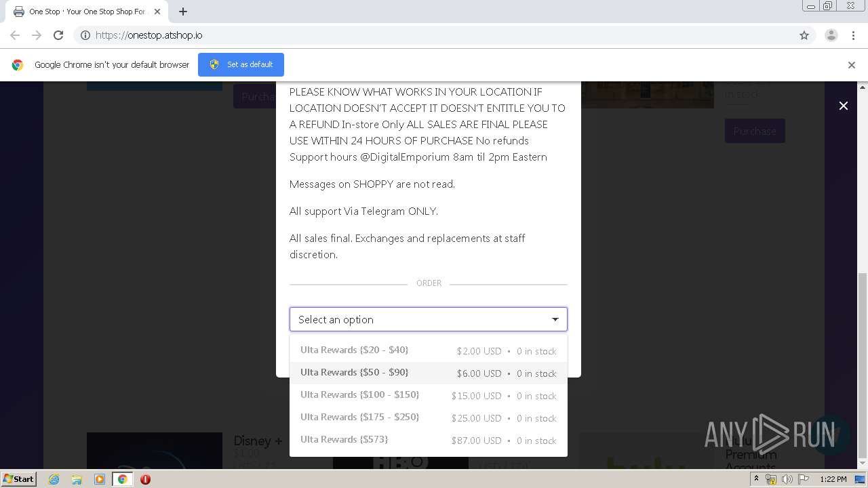Set Chrome as default browser

tap(241, 64)
